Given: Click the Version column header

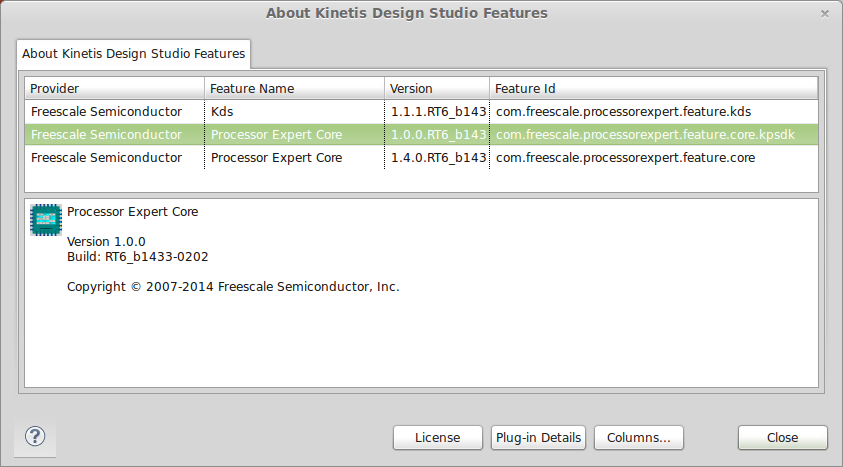Looking at the screenshot, I should (437, 89).
